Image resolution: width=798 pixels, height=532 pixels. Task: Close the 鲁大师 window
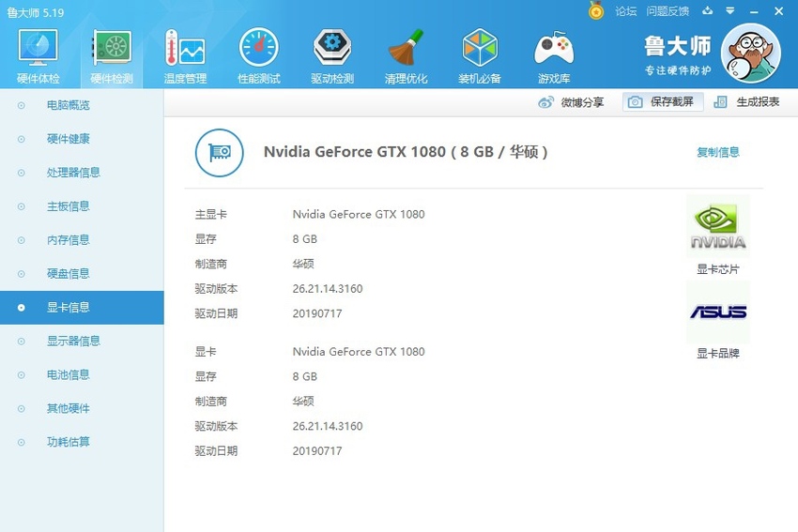coord(778,10)
